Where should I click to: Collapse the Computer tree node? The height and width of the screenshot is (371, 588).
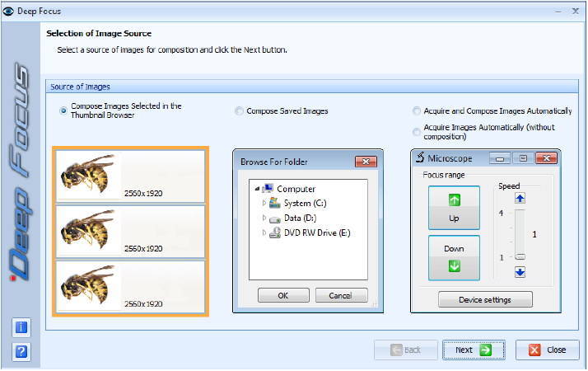click(x=257, y=189)
